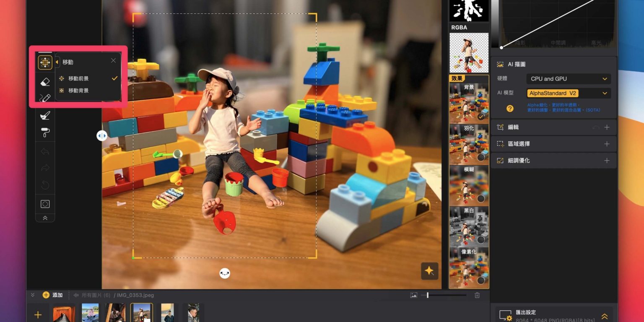Pick the paint roller tool
This screenshot has height=322, width=644.
[x=45, y=132]
